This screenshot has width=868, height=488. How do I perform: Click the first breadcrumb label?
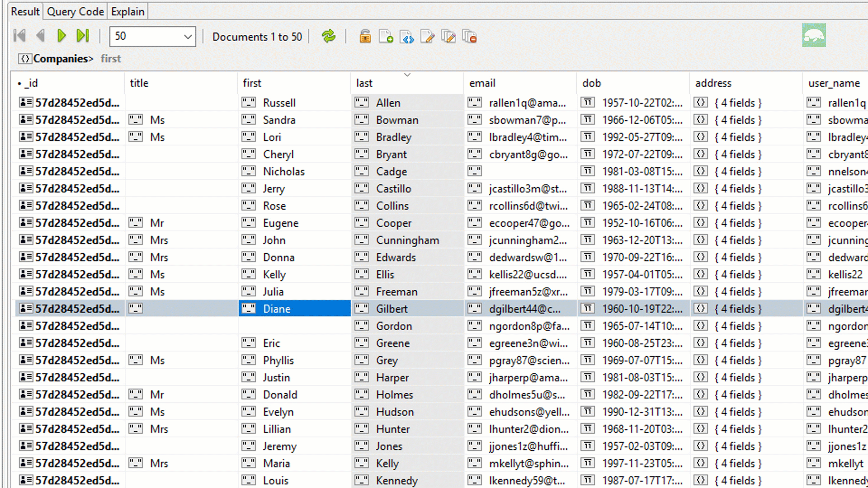tap(110, 58)
